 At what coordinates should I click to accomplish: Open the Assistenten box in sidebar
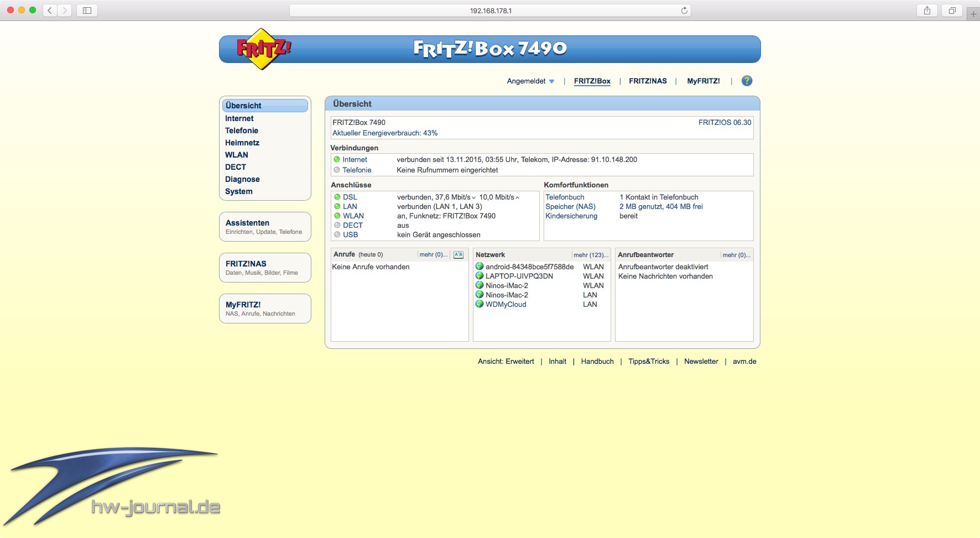[x=265, y=227]
